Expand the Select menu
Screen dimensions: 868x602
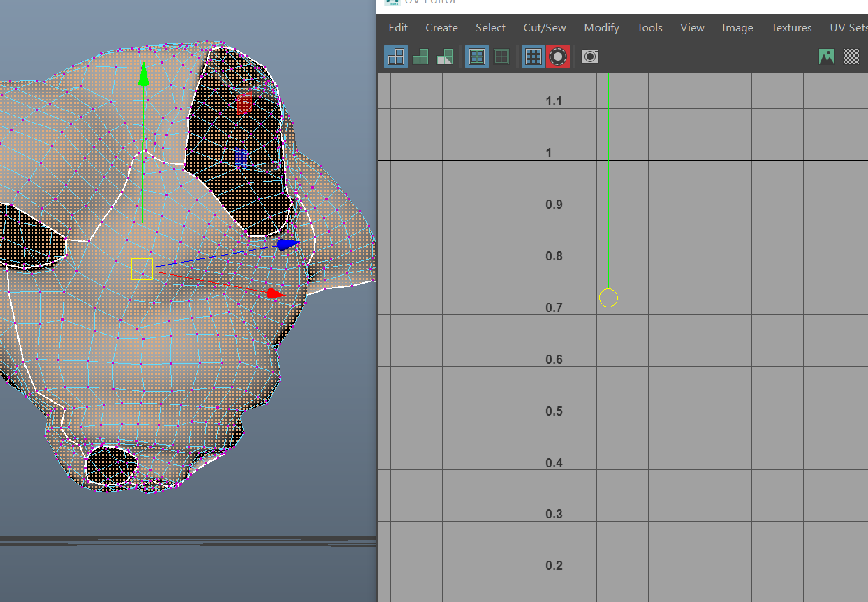(x=490, y=28)
